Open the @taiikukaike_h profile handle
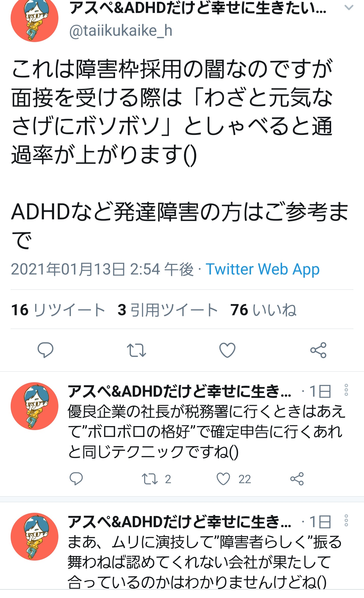 pyautogui.click(x=121, y=31)
